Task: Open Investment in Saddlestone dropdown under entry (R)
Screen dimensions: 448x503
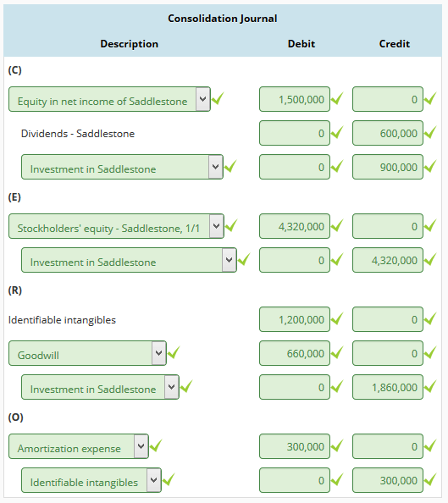Action: pos(100,387)
